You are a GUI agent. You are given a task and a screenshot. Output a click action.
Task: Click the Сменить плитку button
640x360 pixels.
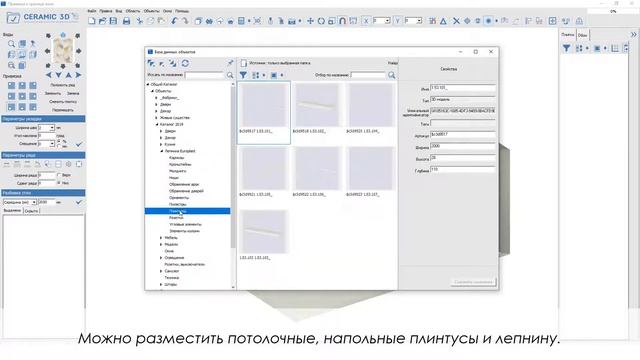(62, 102)
